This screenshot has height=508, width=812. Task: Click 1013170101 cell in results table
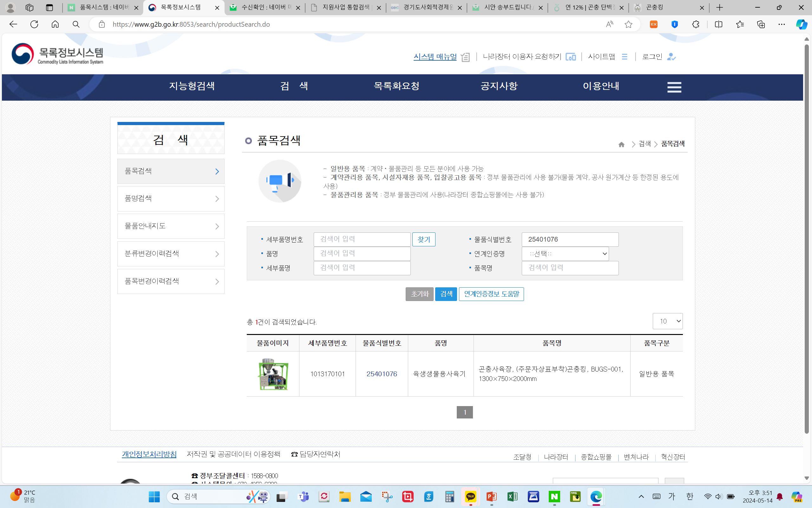pos(327,374)
